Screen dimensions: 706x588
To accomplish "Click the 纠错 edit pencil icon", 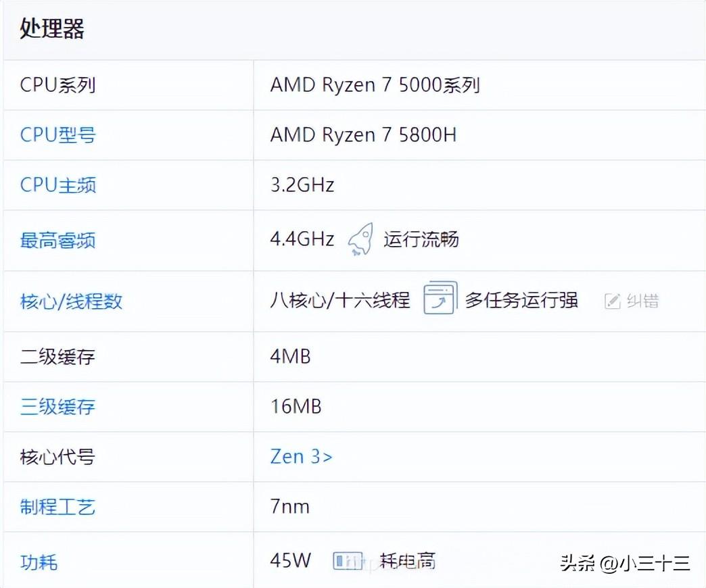I will (x=613, y=301).
